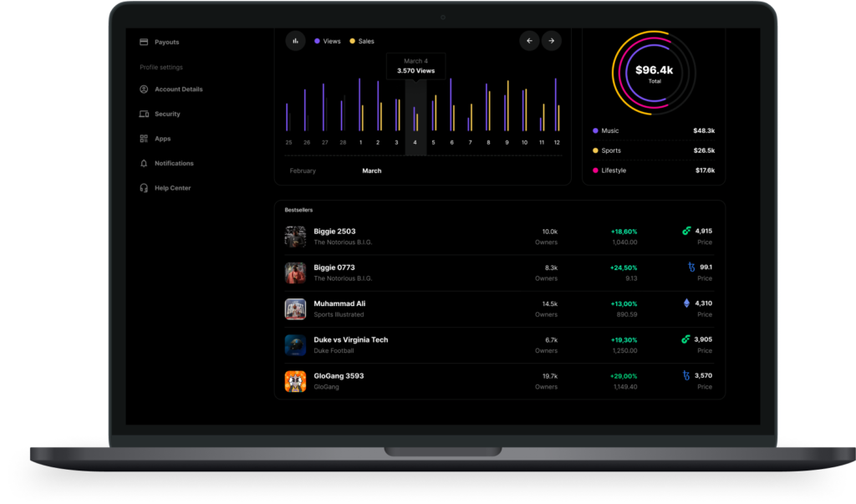Click the bar chart type button

295,41
